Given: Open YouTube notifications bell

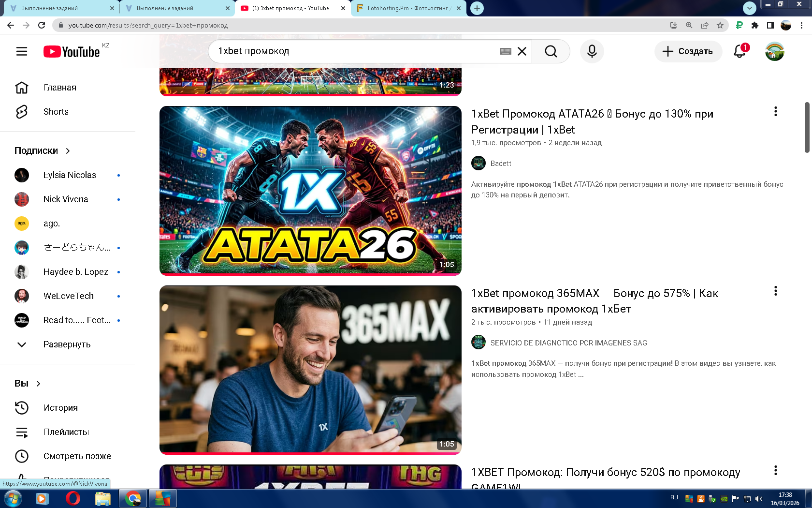Looking at the screenshot, I should click(x=740, y=51).
